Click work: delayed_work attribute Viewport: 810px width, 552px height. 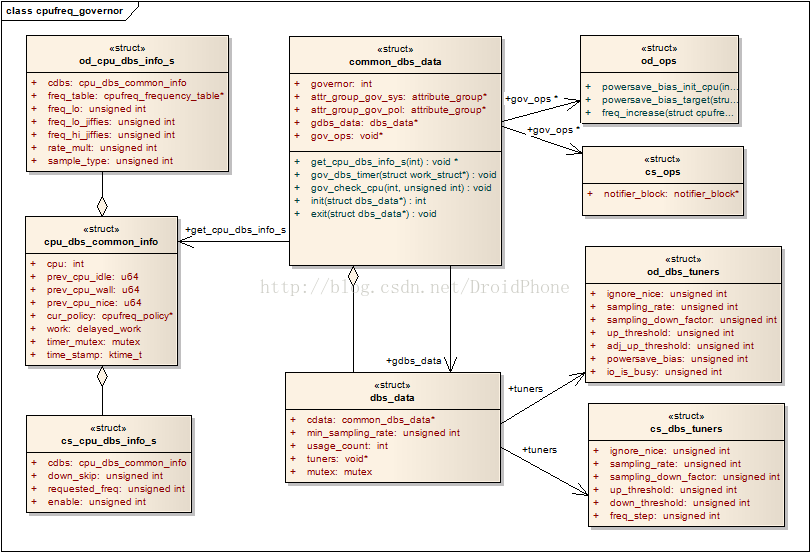(94, 329)
